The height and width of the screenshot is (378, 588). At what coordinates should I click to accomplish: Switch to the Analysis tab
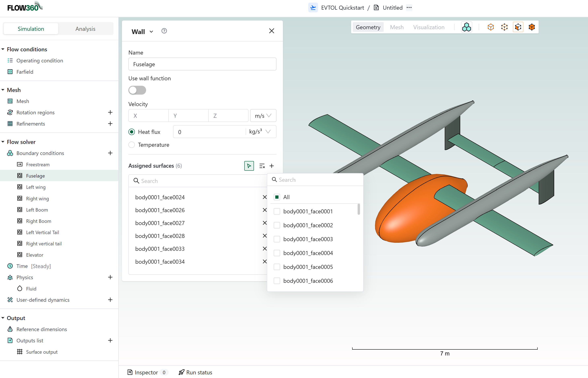[x=85, y=29]
